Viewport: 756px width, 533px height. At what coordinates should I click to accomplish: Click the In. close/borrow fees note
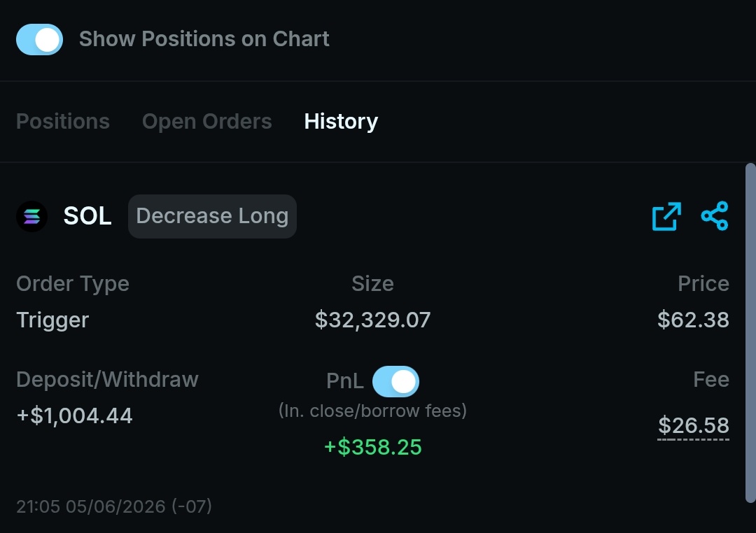coord(372,411)
